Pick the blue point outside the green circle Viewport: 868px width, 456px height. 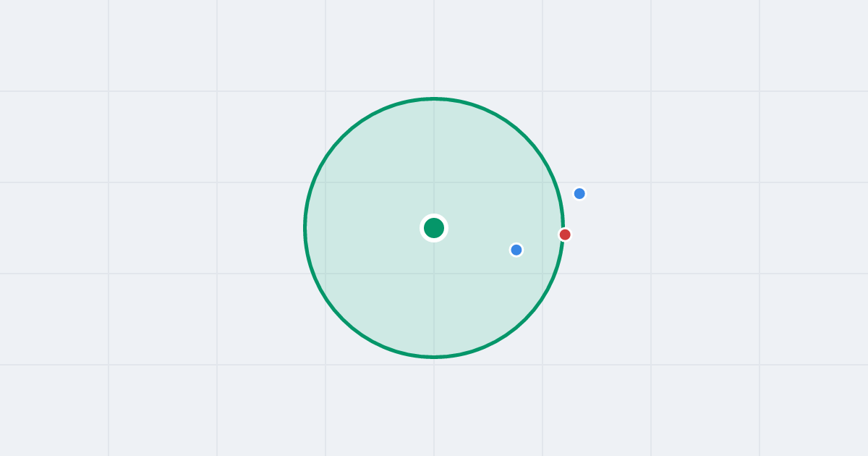tap(579, 193)
